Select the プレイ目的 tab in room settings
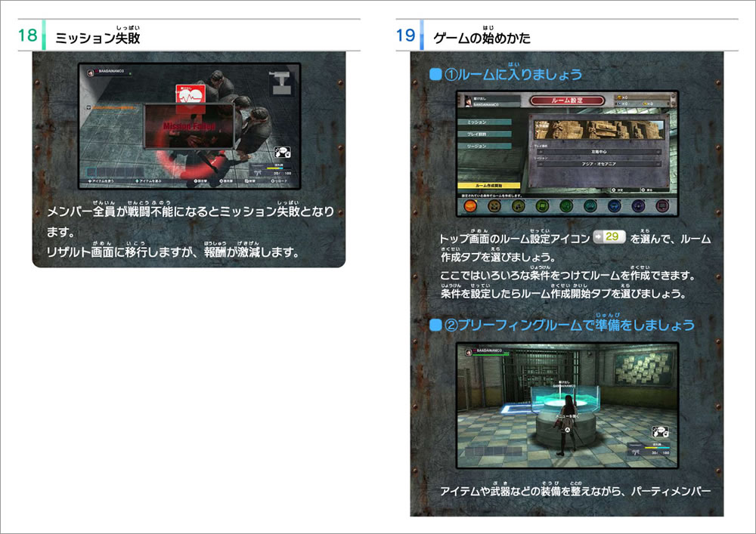 pyautogui.click(x=485, y=134)
